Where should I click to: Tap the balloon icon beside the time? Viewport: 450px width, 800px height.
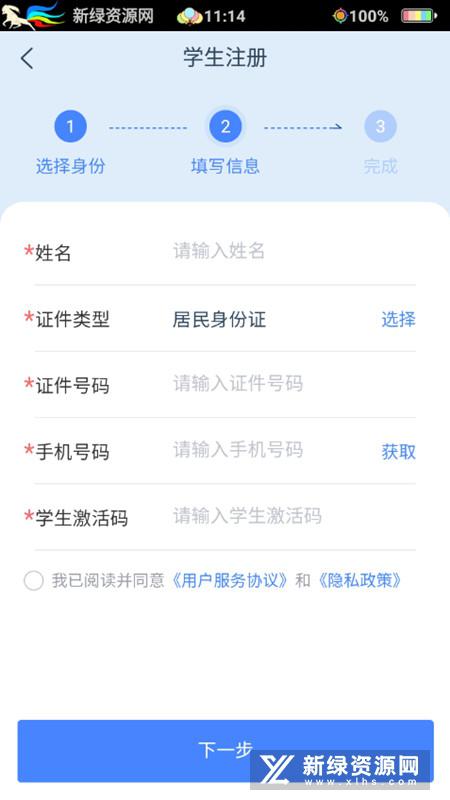pos(189,16)
